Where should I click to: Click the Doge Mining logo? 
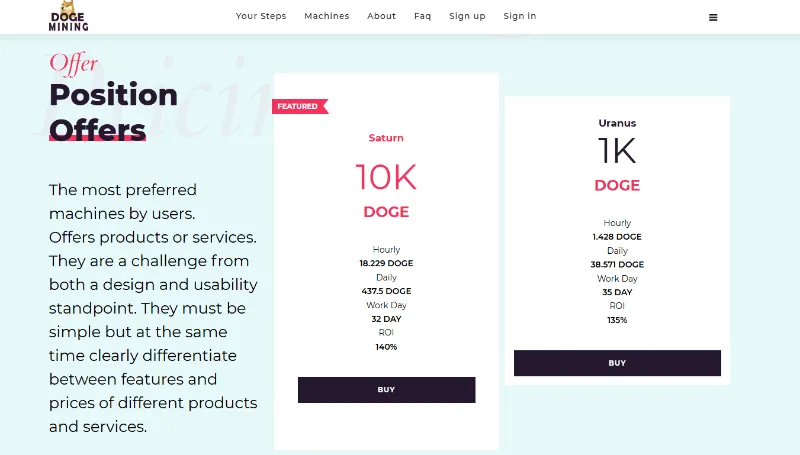68,17
